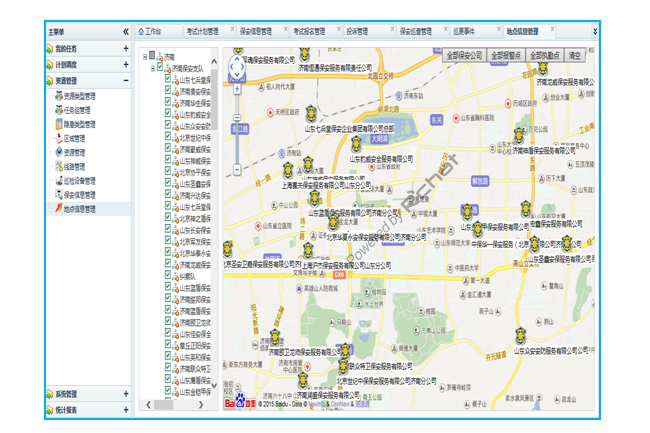650x433 pixels.
Task: Collapse the 资源管理 section
Action: 125,80
